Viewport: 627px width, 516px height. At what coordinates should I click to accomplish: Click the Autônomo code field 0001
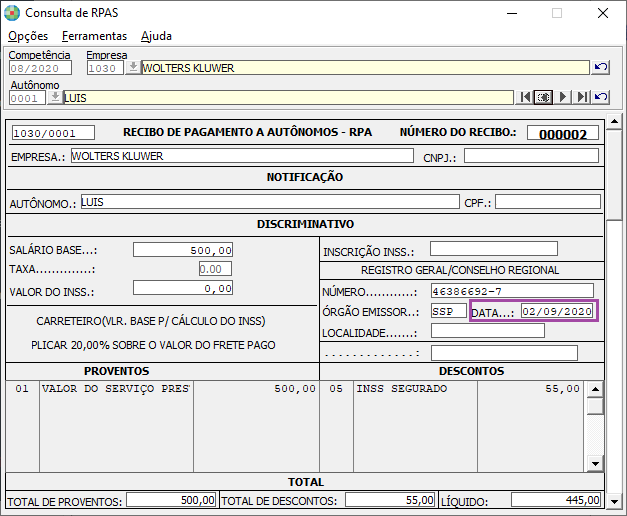pos(27,98)
